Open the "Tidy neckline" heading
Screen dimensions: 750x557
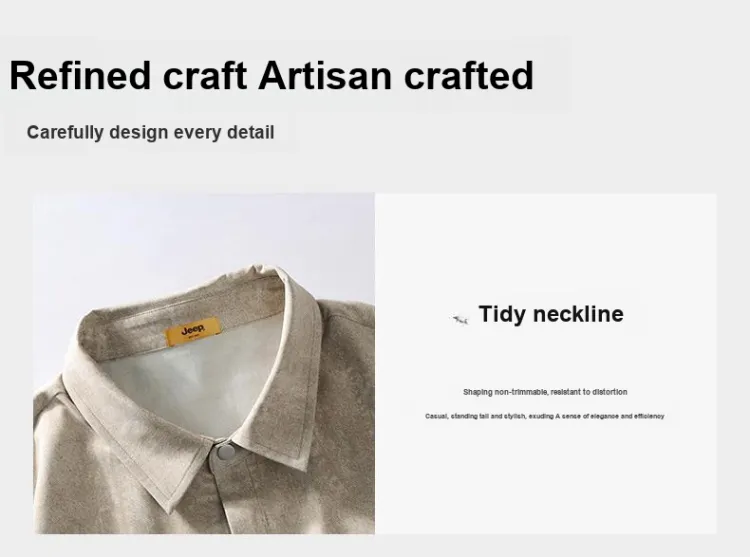[551, 315]
